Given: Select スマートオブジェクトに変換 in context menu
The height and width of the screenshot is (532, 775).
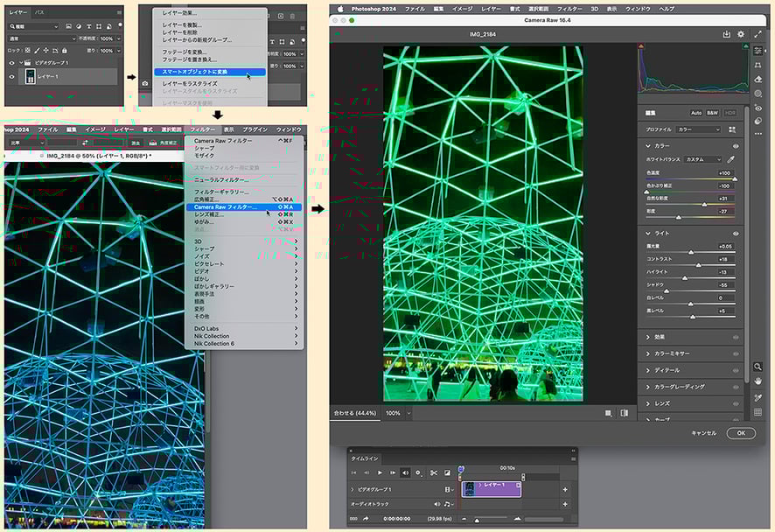Looking at the screenshot, I should point(195,72).
